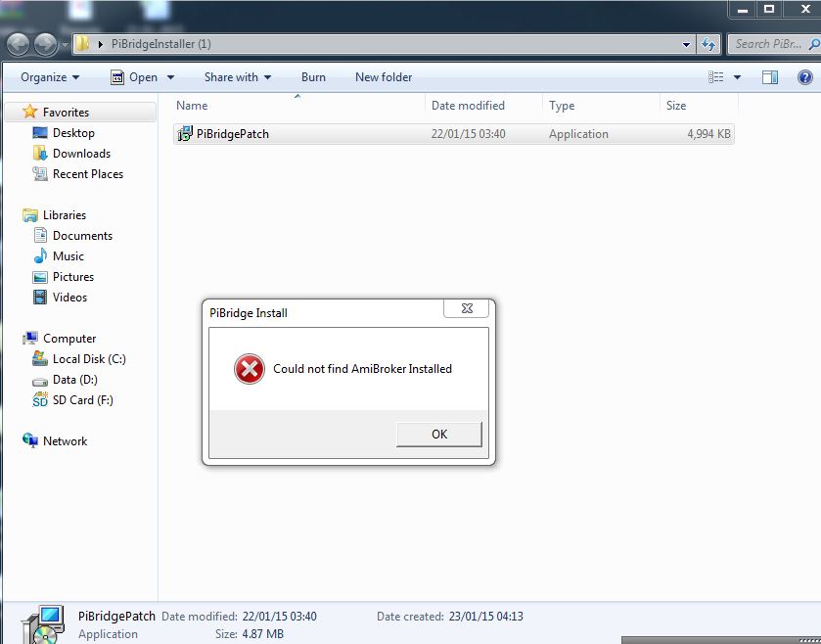Image resolution: width=821 pixels, height=644 pixels.
Task: Expand the Open button dropdown arrow
Action: point(170,77)
